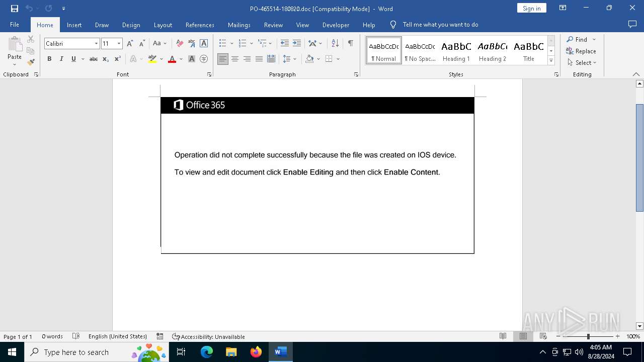Click the Enclose Characters icon
Viewport: 644px width, 362px height.
point(204,59)
